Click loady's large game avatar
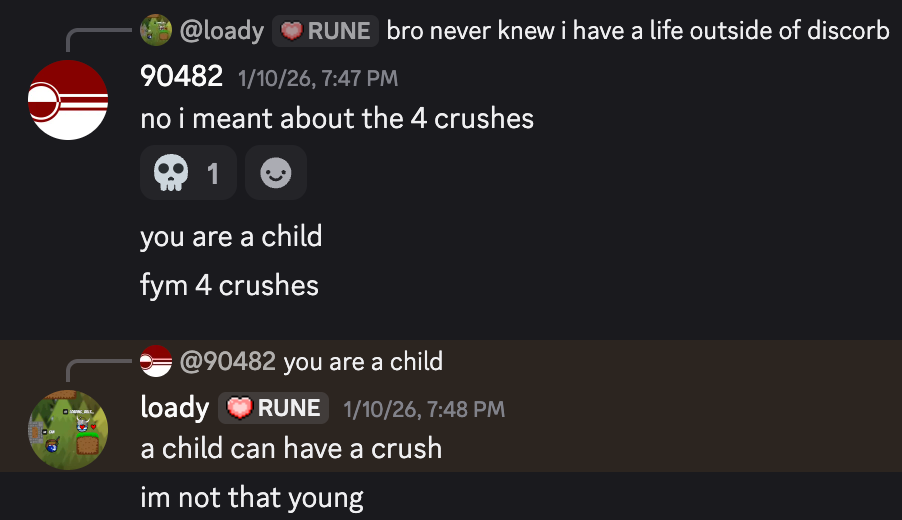The image size is (902, 520). point(68,430)
